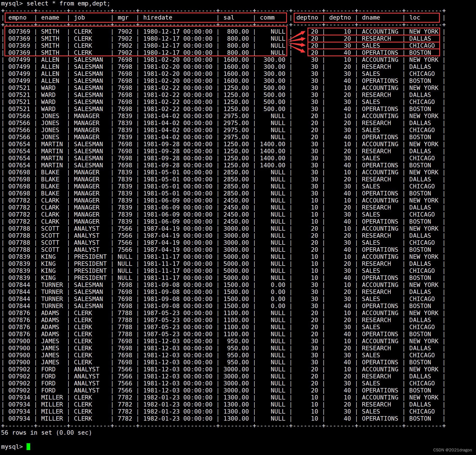Image resolution: width=476 pixels, height=455 pixels.
Task: Click the query text 'select * from emp,dept;'
Action: (68, 4)
